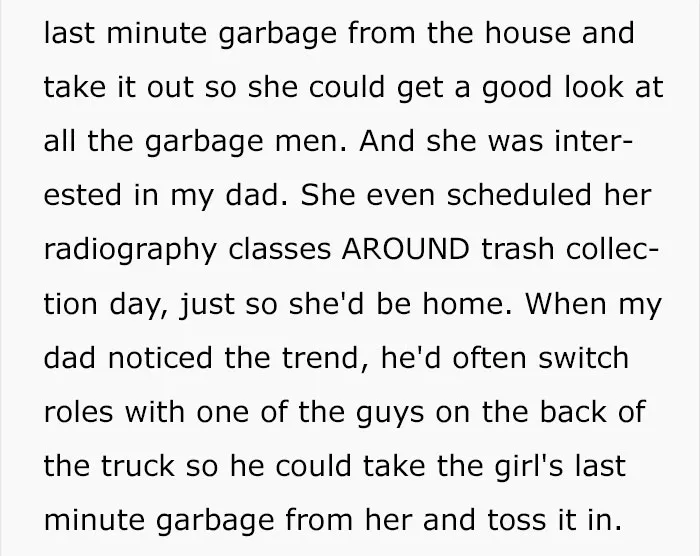Click the word "truck"
This screenshot has width=700, height=556.
137,466
